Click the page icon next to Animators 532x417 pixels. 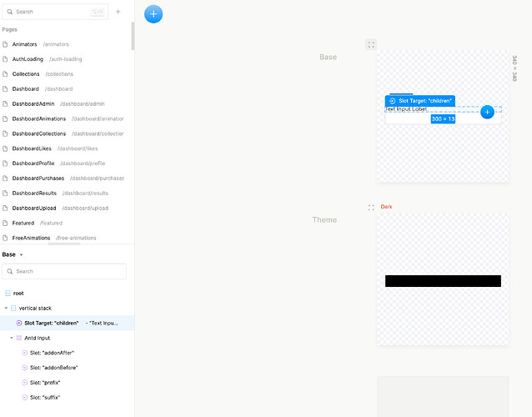point(5,44)
